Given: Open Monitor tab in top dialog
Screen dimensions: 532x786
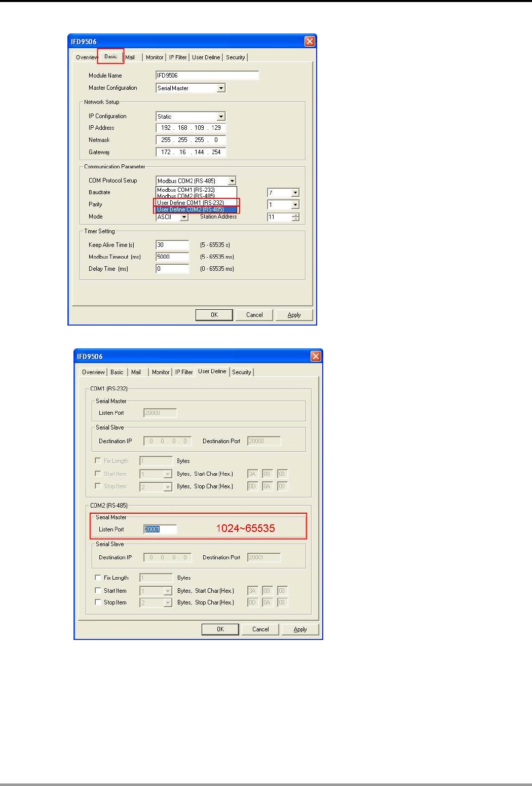Looking at the screenshot, I should pyautogui.click(x=155, y=57).
